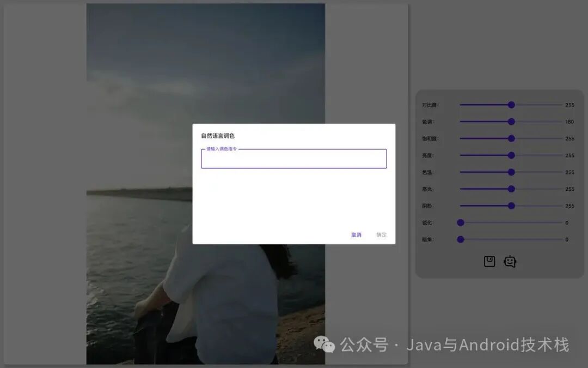Adjust the 阴影 shadows slider
Screen dimensions: 588x368
[x=511, y=206]
